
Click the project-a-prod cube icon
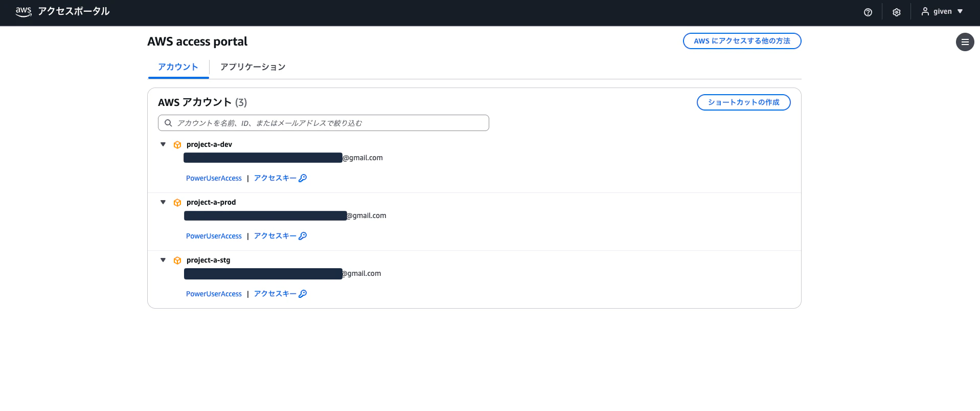[x=177, y=203]
